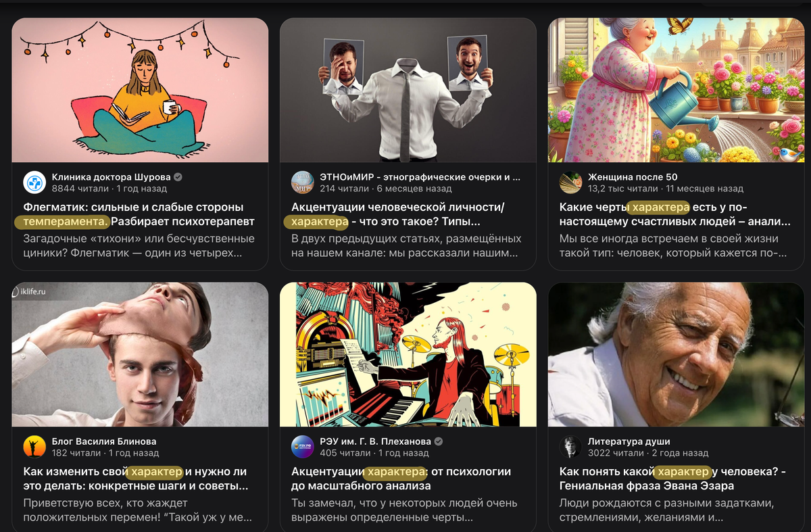Open thumbnail of headless shirt holding photos
Viewport: 811px width, 532px height.
coord(408,90)
